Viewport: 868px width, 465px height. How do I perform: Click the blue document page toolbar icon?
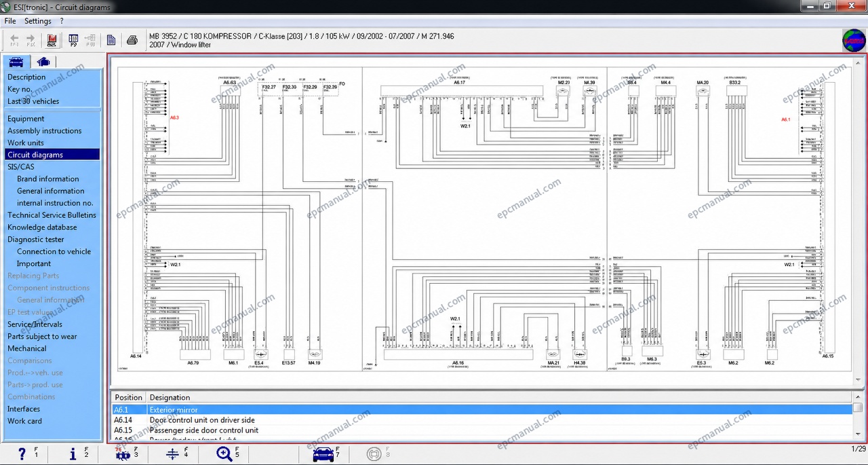[x=111, y=40]
